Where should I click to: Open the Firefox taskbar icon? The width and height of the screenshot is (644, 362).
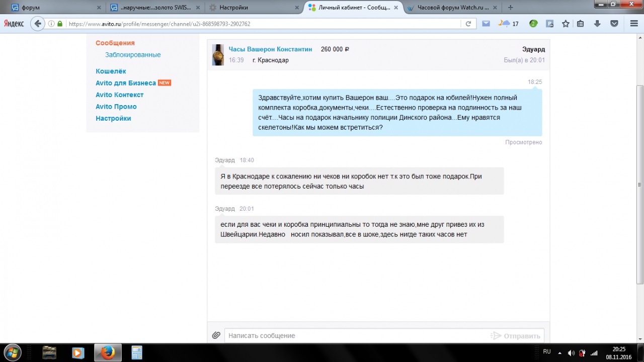click(x=107, y=353)
